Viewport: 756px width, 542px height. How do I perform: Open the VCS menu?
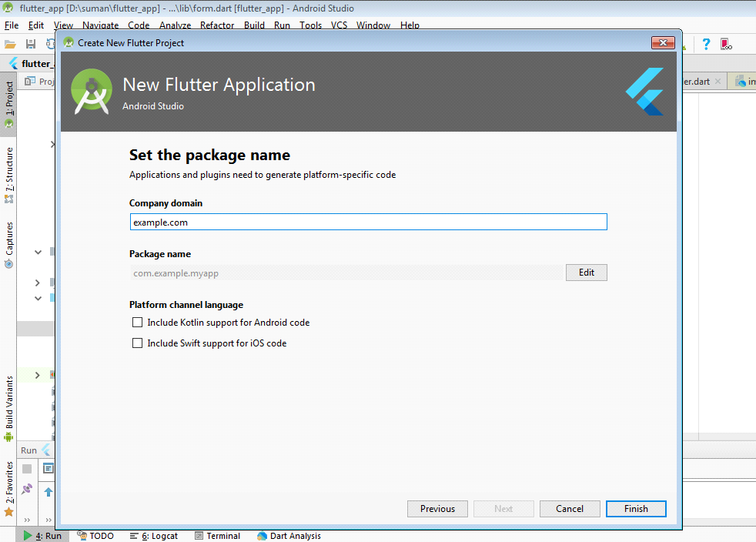[x=339, y=25]
